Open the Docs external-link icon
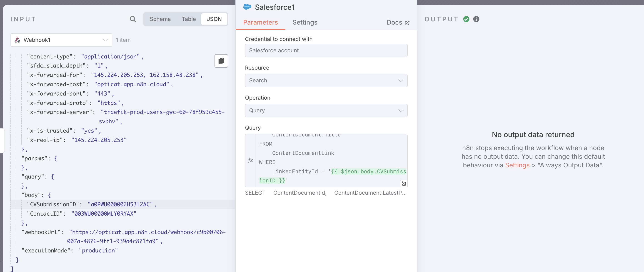The image size is (644, 272). click(x=407, y=23)
